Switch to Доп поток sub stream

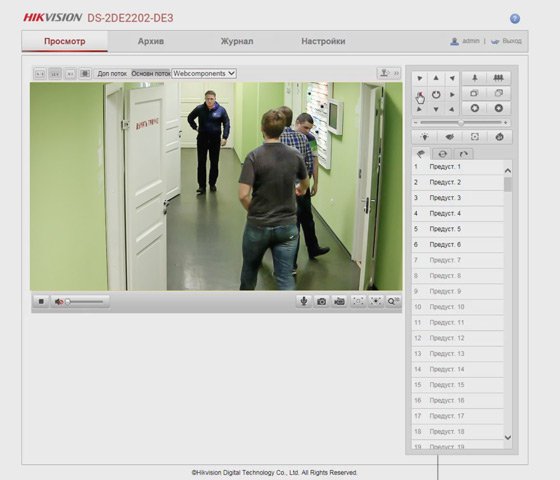112,74
